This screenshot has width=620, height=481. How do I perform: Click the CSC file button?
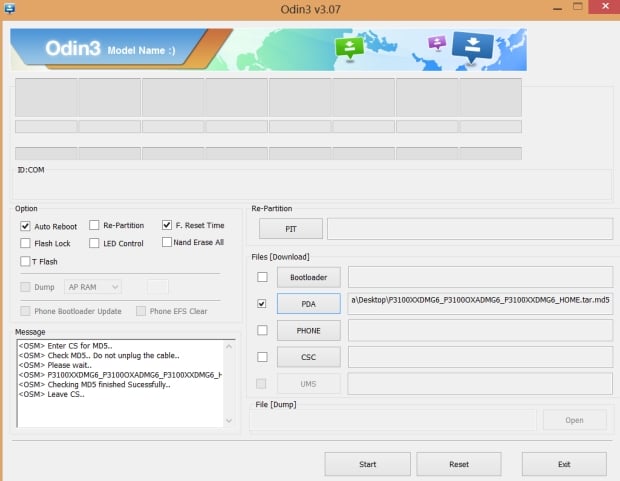[x=308, y=357]
